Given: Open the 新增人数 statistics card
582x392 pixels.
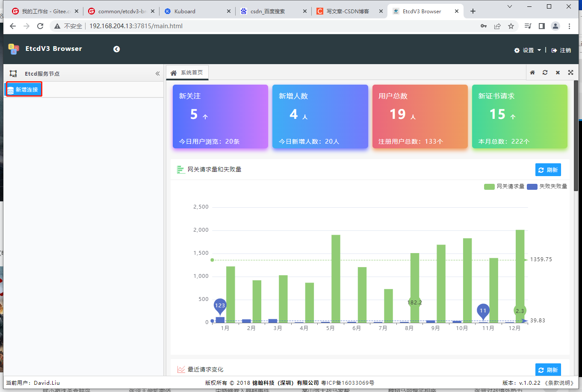Looking at the screenshot, I should point(320,117).
